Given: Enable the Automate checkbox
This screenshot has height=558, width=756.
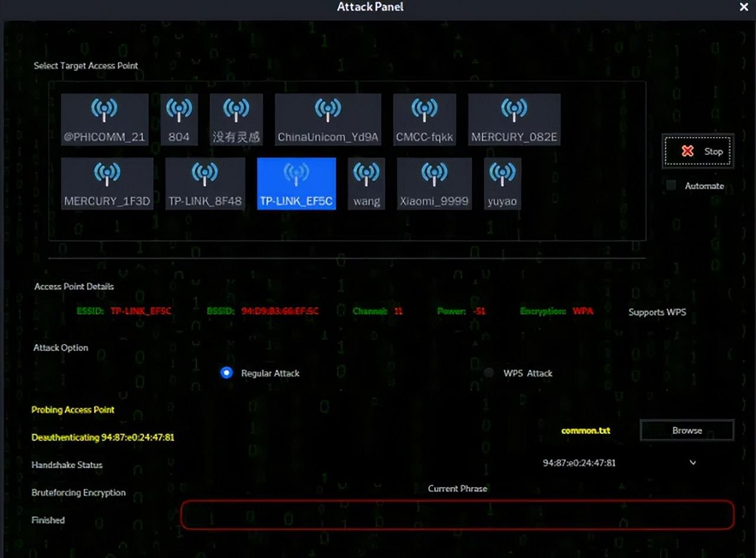Looking at the screenshot, I should (671, 186).
